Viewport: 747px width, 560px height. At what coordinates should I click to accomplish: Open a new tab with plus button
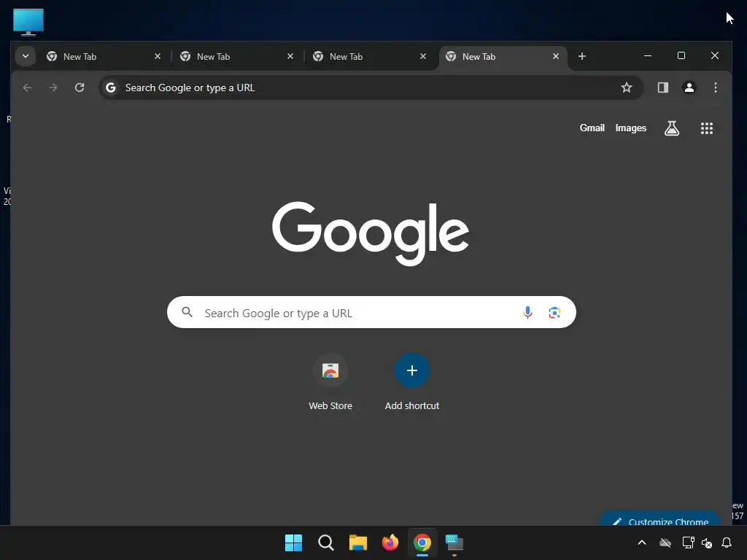tap(581, 56)
